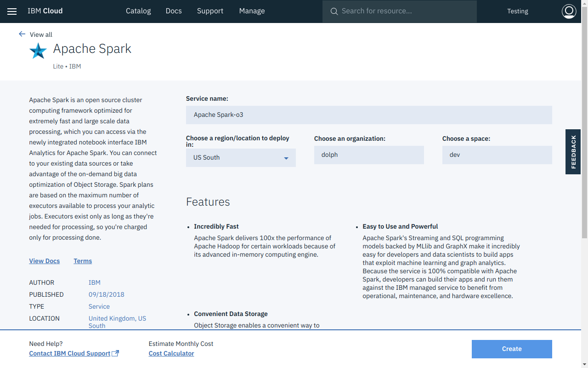Viewport: 588px width, 368px height.
Task: Click Convenient Data Storage feature title
Action: (x=231, y=314)
